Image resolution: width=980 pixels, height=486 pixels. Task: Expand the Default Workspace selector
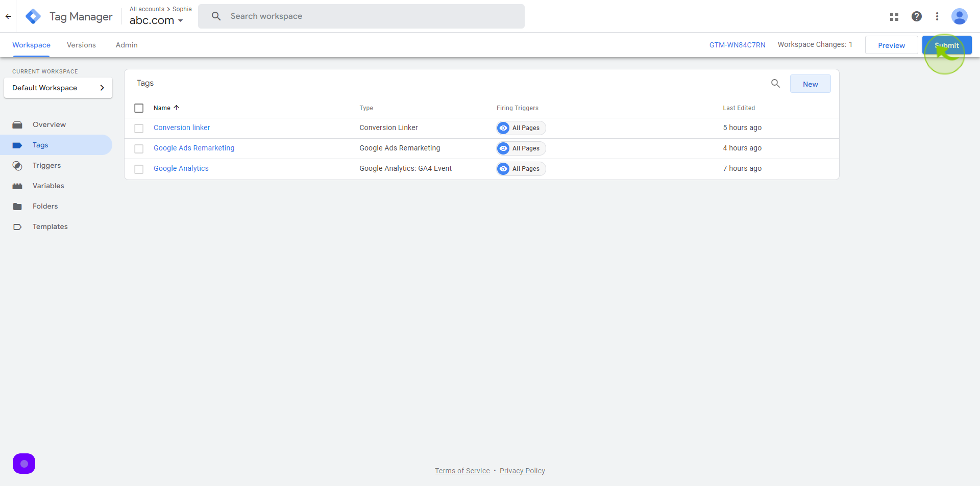pyautogui.click(x=58, y=88)
